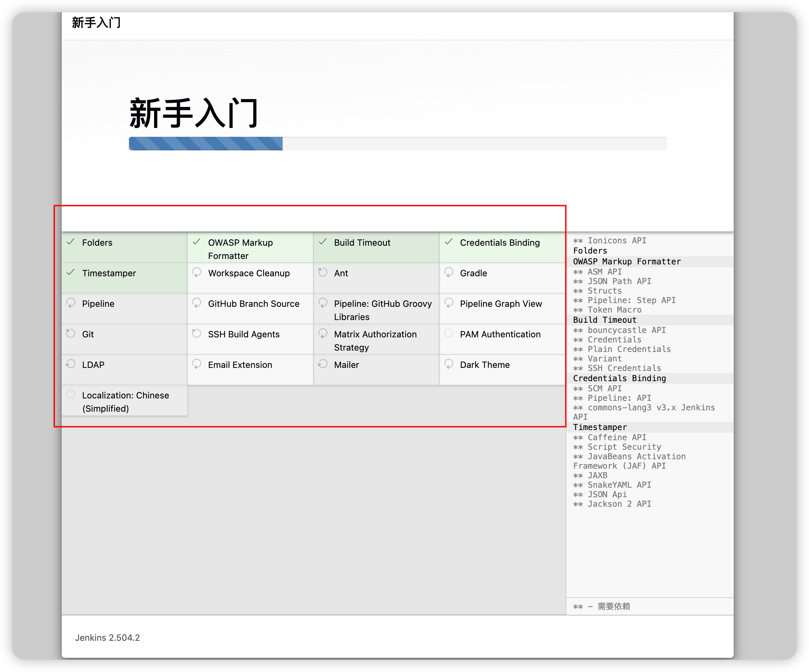Click the 新手入门 header title at top

(96, 23)
